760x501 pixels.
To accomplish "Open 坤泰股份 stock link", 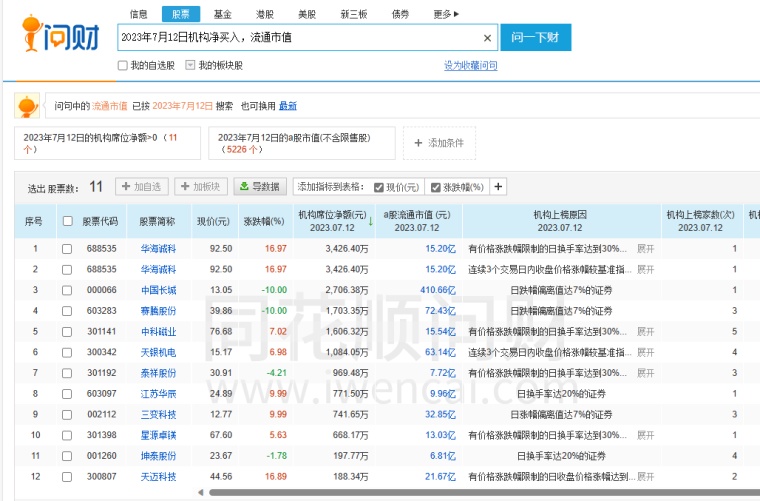I will point(158,456).
